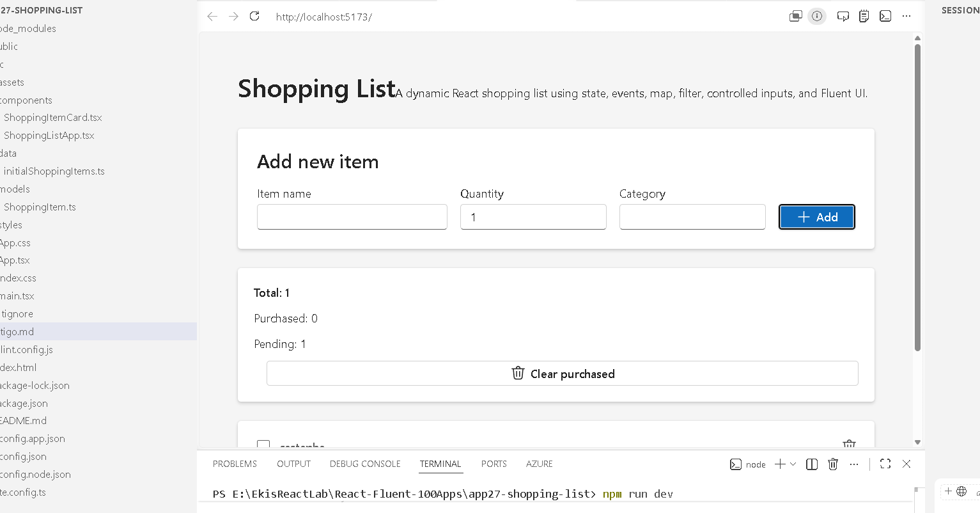
Task: Split the terminal pane
Action: tap(812, 464)
